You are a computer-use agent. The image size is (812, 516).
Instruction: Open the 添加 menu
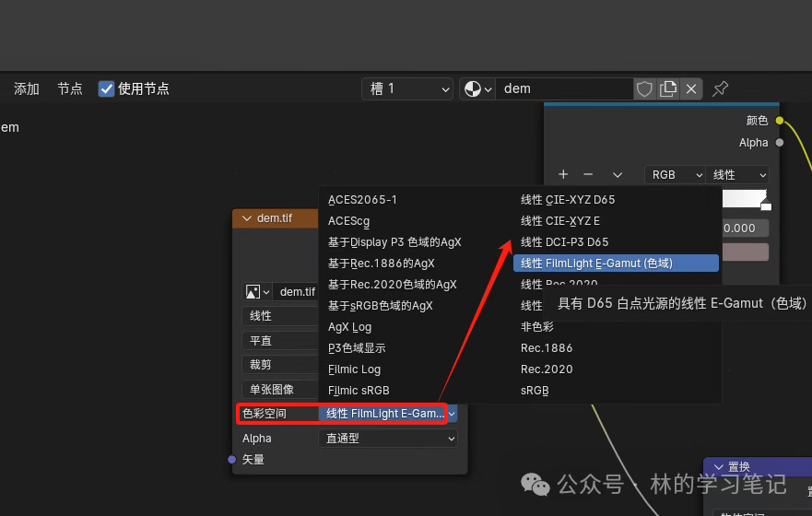tap(27, 88)
